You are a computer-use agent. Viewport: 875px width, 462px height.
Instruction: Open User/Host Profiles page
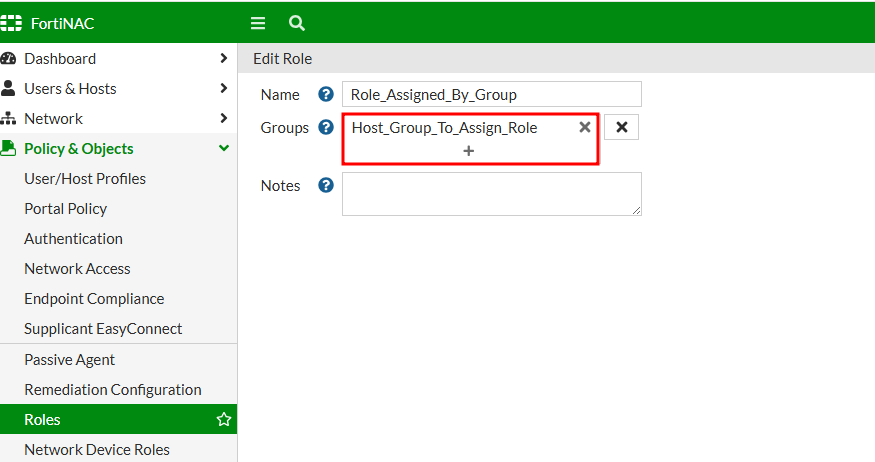click(x=85, y=178)
